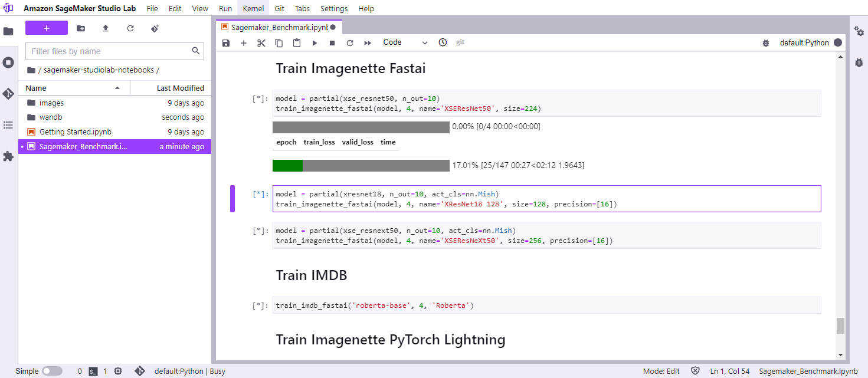
Task: Click the purple new launcher plus button
Action: coord(47,28)
